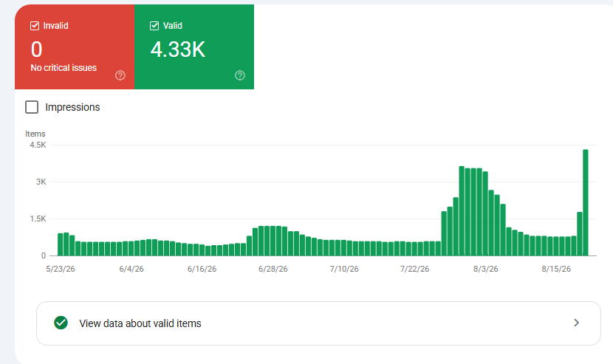
Task: Click the No critical issues text
Action: (64, 68)
